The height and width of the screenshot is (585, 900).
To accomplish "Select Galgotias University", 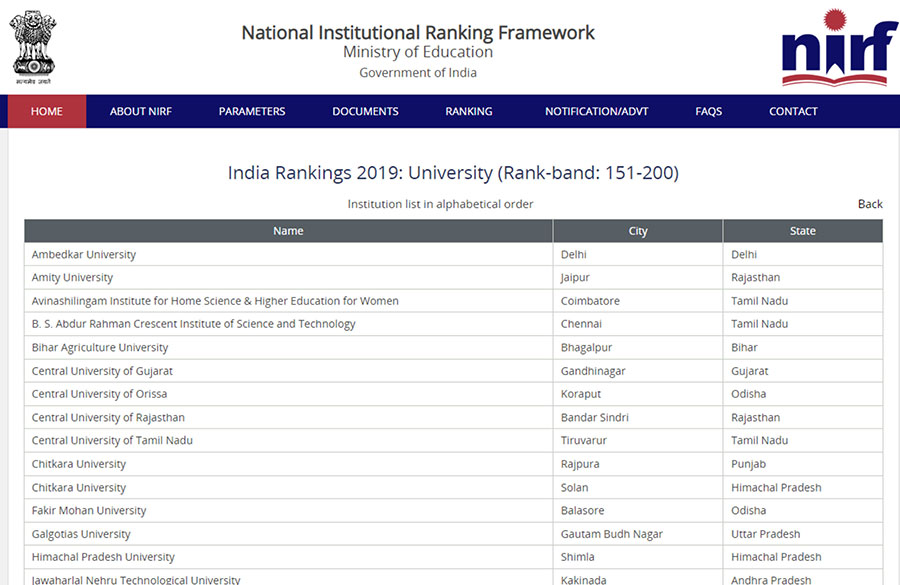I will click(81, 534).
